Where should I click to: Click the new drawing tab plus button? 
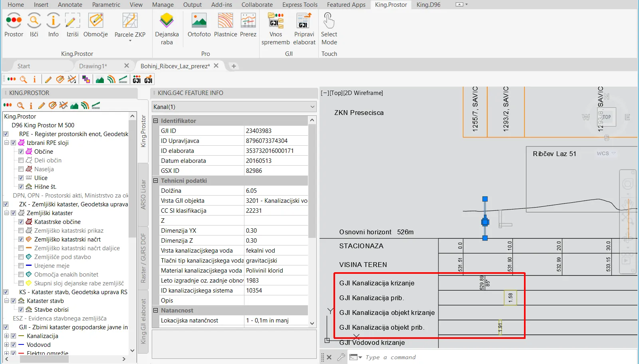pyautogui.click(x=234, y=66)
